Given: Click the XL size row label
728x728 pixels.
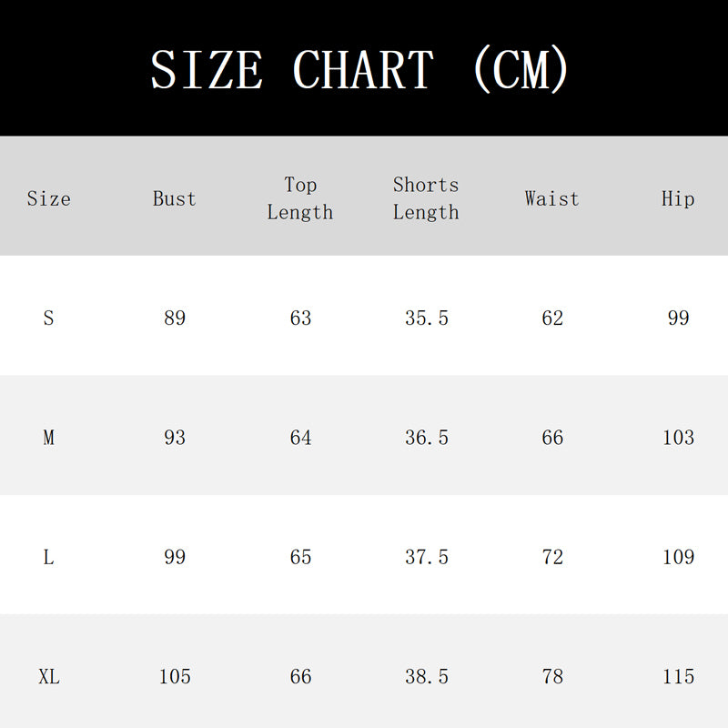Looking at the screenshot, I should 49,676.
